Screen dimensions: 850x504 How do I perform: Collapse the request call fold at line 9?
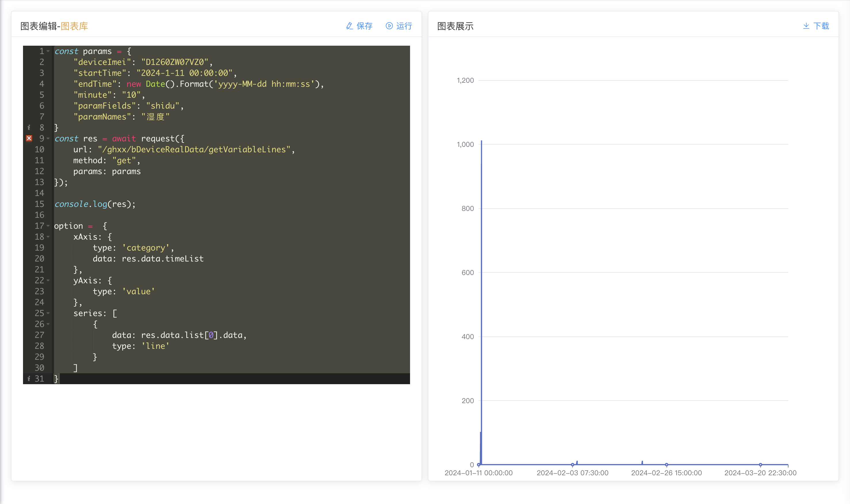pos(48,138)
